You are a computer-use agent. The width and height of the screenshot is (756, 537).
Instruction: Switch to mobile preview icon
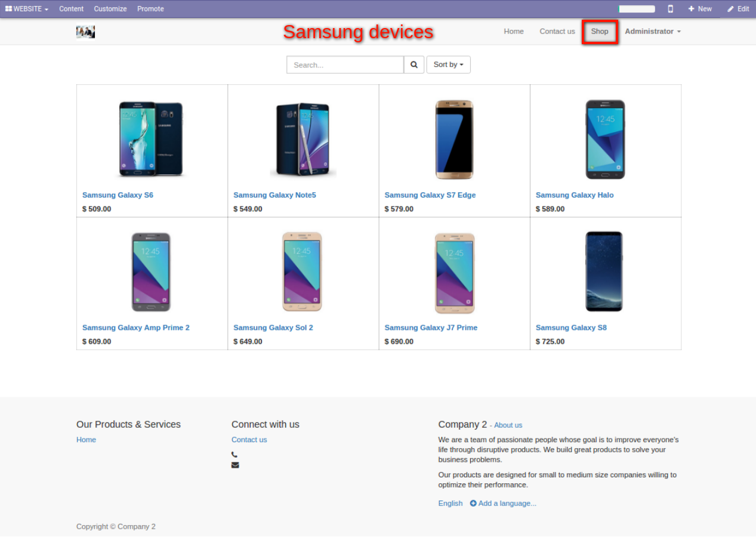coord(670,9)
